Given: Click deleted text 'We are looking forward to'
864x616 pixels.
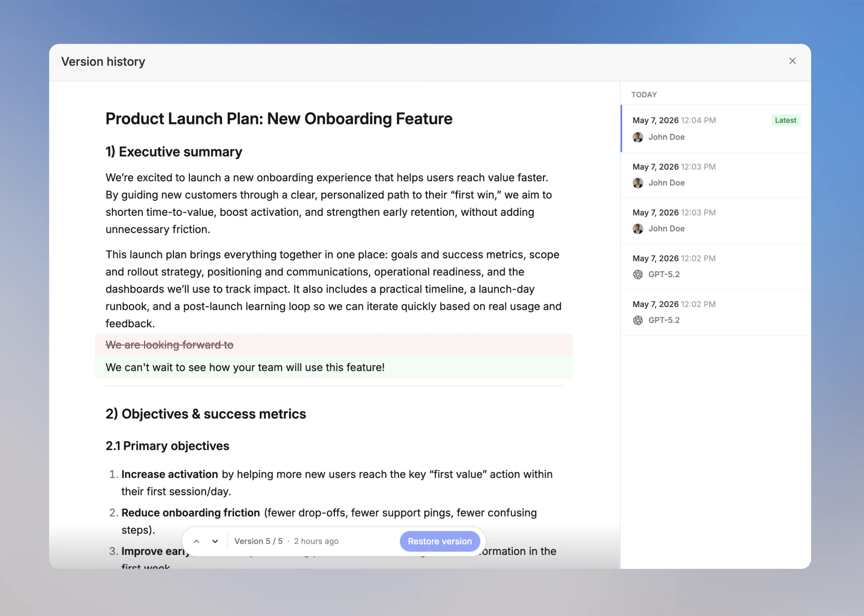Looking at the screenshot, I should coord(170,345).
